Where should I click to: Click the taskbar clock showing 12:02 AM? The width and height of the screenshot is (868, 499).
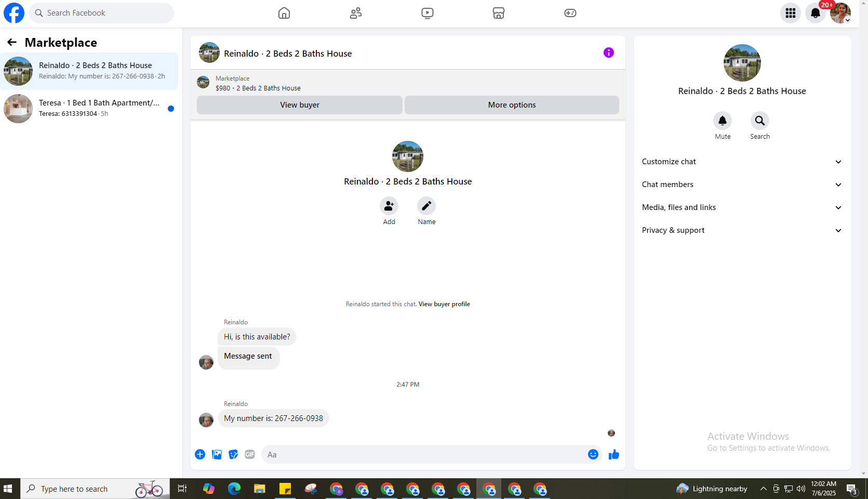pos(824,489)
